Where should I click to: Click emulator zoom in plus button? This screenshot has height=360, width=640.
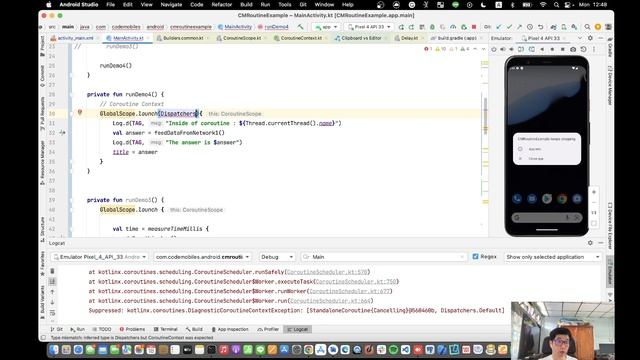(594, 192)
